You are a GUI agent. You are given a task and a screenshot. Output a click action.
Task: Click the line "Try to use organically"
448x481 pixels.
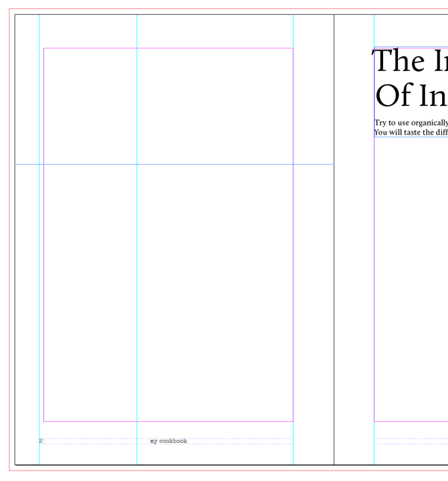[411, 122]
